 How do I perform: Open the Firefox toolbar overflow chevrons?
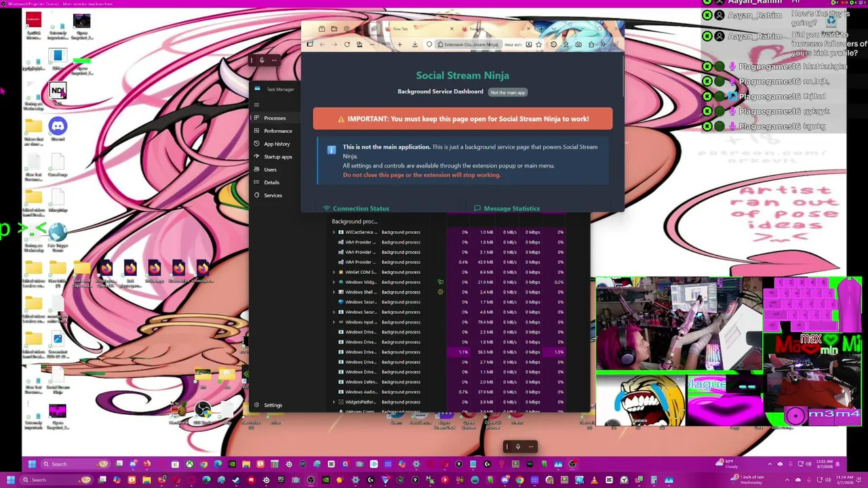click(603, 44)
